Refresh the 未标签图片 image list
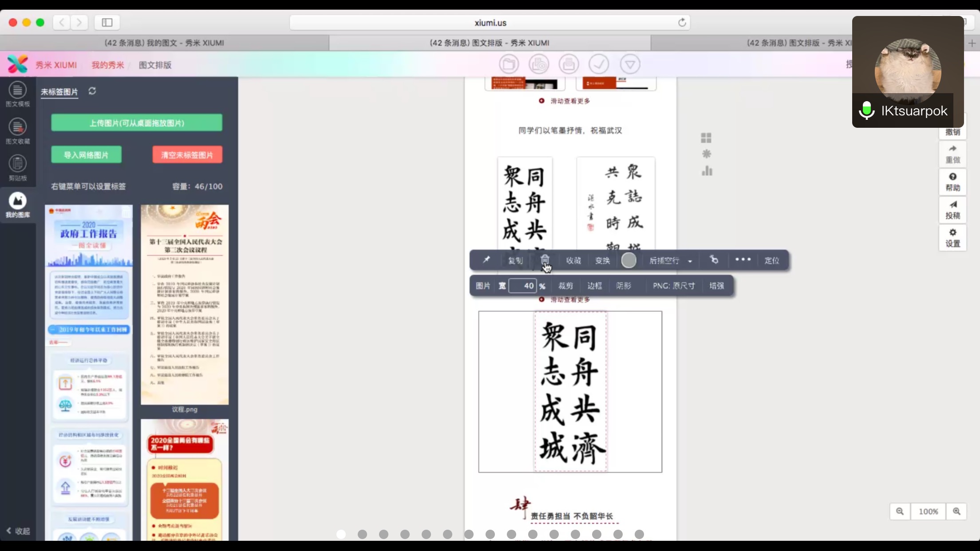 (x=92, y=91)
